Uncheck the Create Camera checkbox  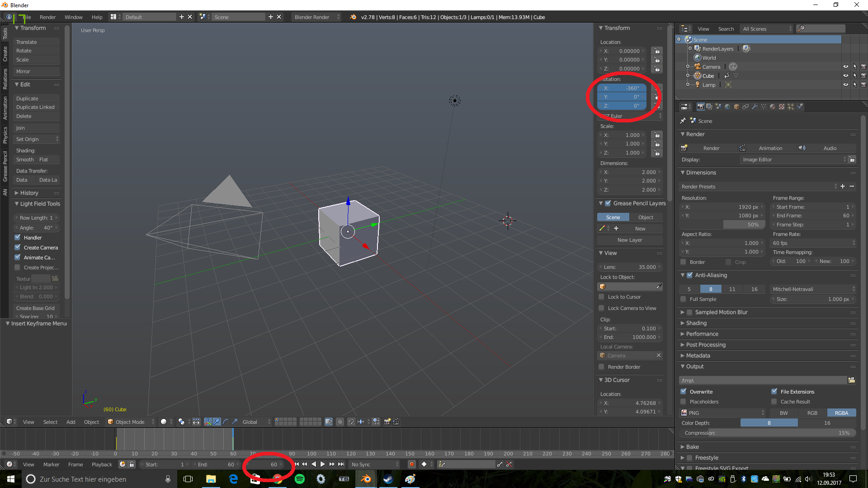pos(18,247)
